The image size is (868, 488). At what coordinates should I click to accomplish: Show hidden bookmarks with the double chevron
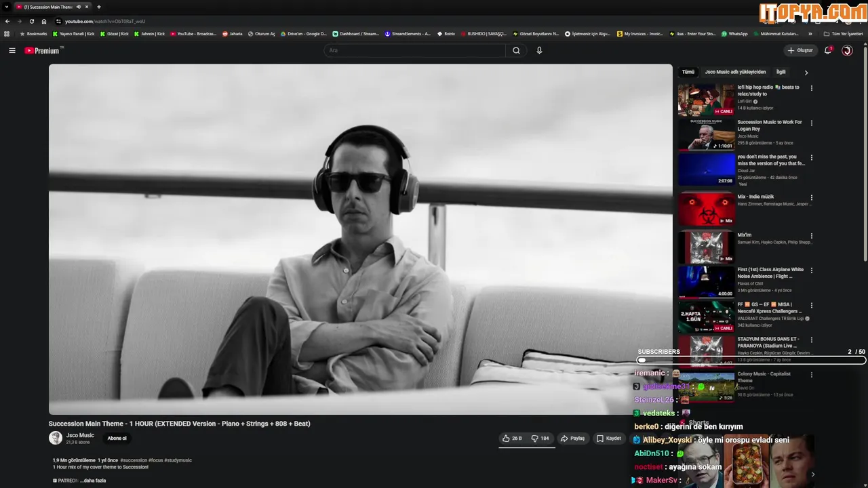click(810, 33)
